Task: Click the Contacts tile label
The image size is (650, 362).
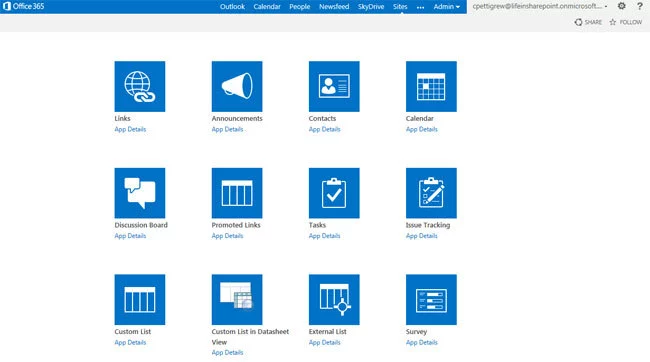Action: (x=322, y=119)
